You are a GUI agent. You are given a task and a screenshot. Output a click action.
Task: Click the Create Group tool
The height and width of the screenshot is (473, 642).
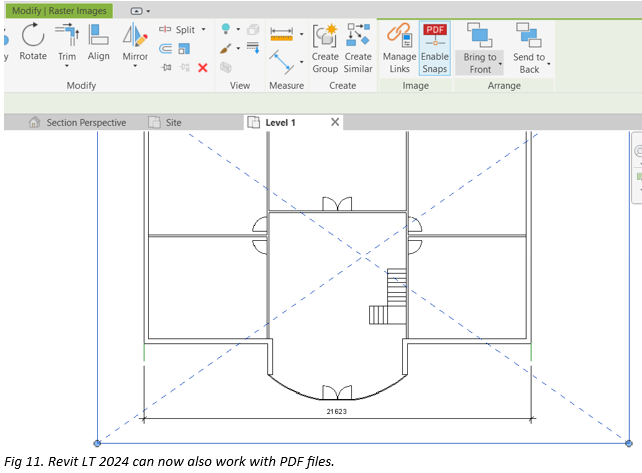[325, 49]
